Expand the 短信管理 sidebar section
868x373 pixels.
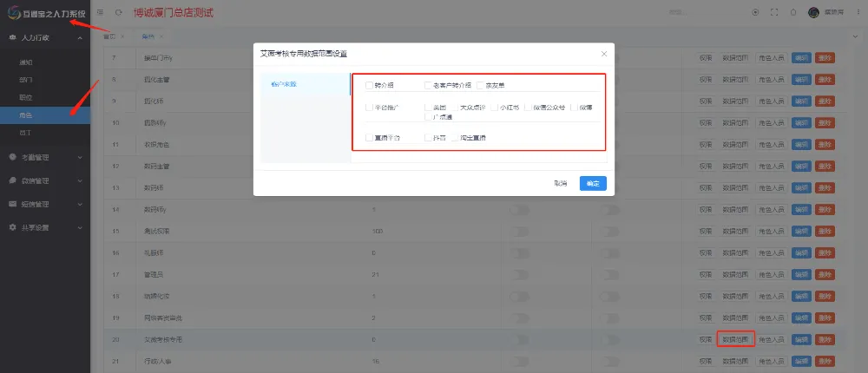click(x=44, y=204)
